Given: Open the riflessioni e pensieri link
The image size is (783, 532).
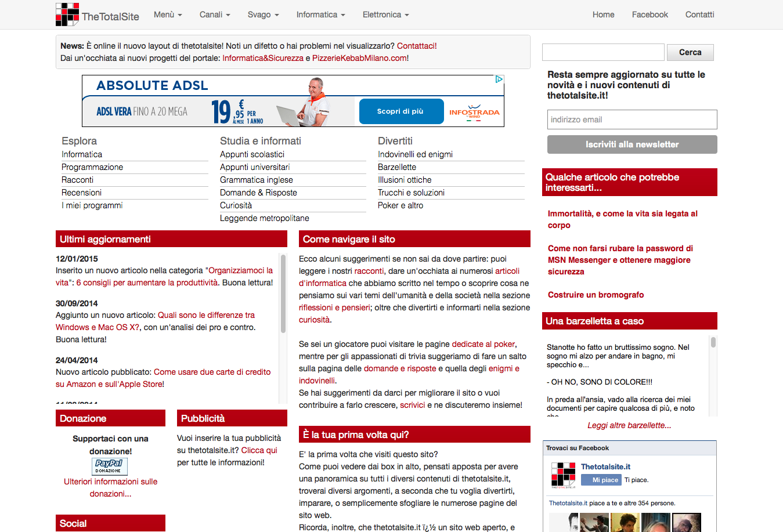Looking at the screenshot, I should [334, 307].
